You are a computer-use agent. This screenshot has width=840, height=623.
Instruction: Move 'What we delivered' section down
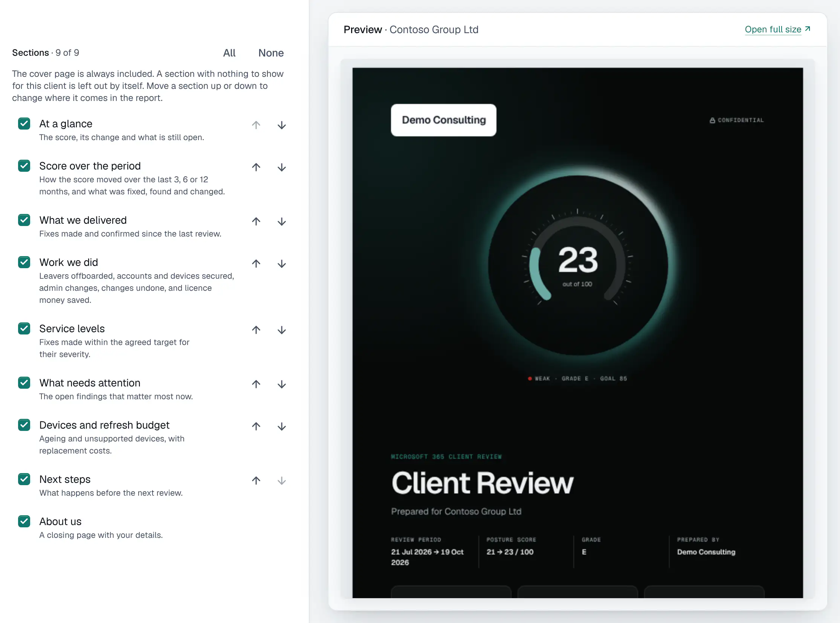point(281,221)
